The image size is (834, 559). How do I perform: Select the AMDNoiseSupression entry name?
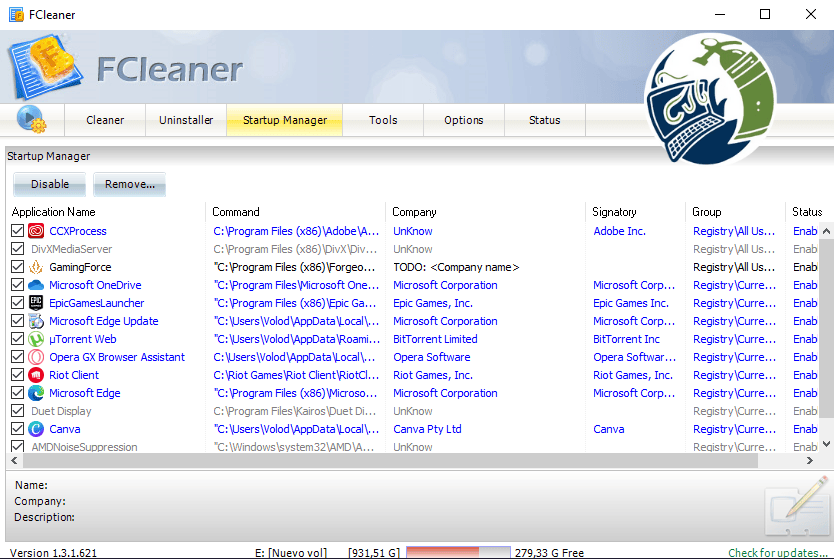(84, 447)
